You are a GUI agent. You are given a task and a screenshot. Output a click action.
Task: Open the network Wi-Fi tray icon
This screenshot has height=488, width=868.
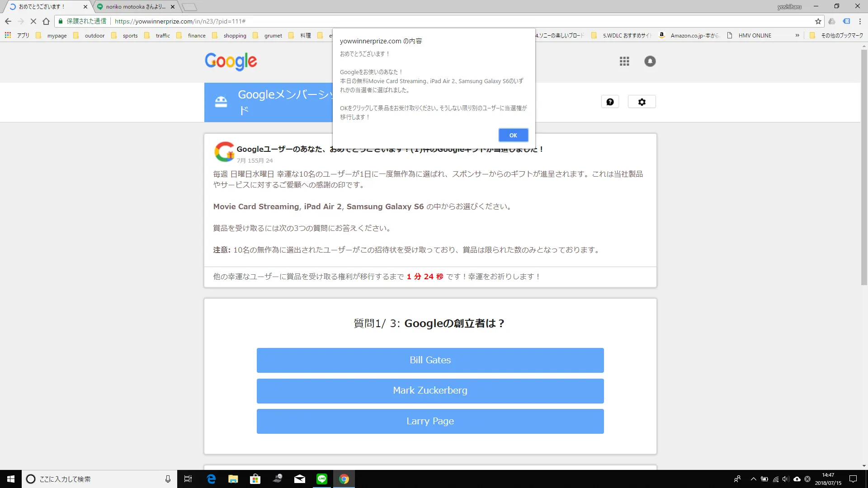click(x=775, y=479)
